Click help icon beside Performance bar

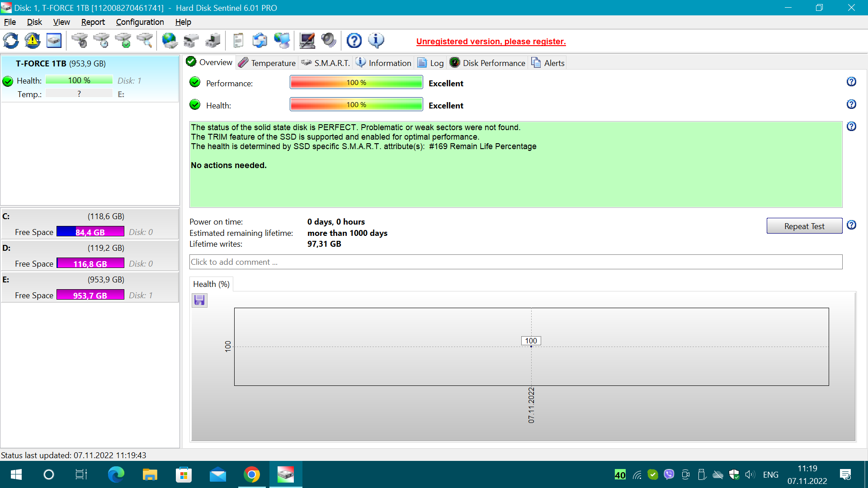(851, 82)
